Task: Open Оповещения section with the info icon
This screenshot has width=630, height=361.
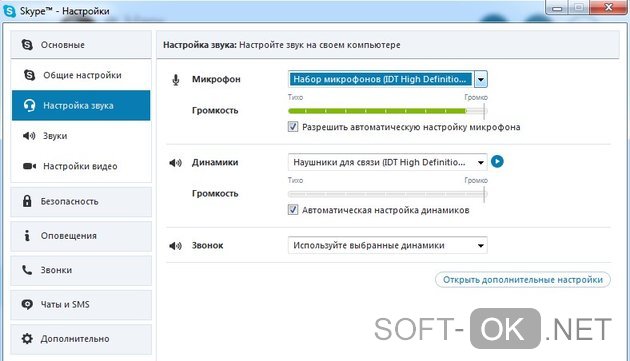Action: pyautogui.click(x=81, y=236)
